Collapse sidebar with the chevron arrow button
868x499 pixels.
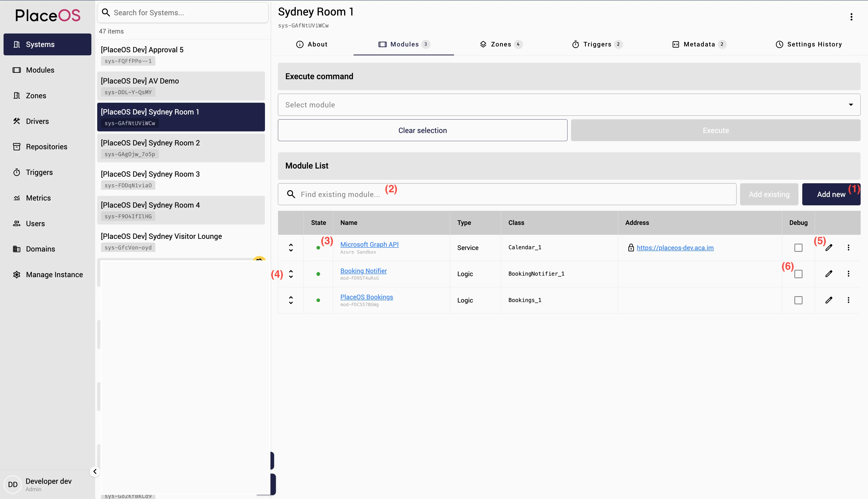95,472
